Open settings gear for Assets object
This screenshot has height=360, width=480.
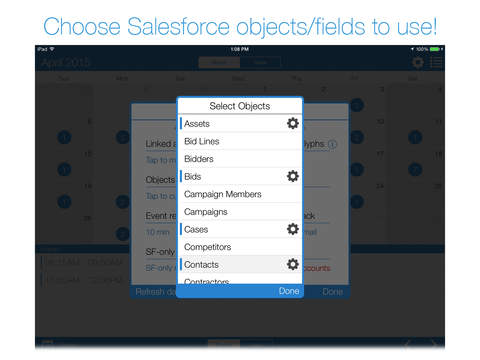[x=292, y=123]
